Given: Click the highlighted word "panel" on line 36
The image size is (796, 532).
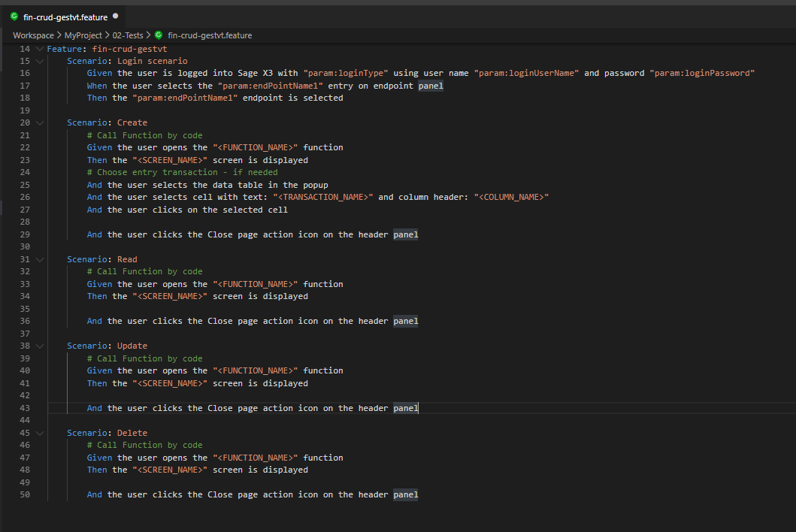Looking at the screenshot, I should pos(406,322).
